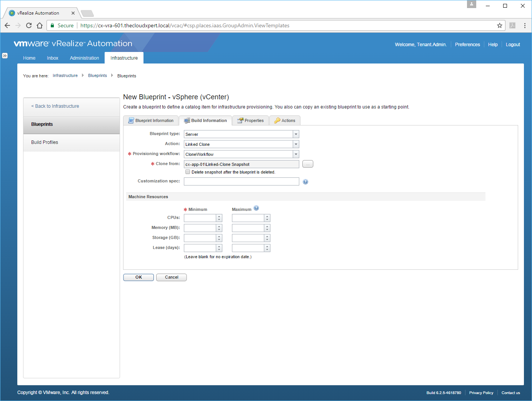The width and height of the screenshot is (532, 401).
Task: Browse for Clone from source button
Action: click(x=308, y=164)
